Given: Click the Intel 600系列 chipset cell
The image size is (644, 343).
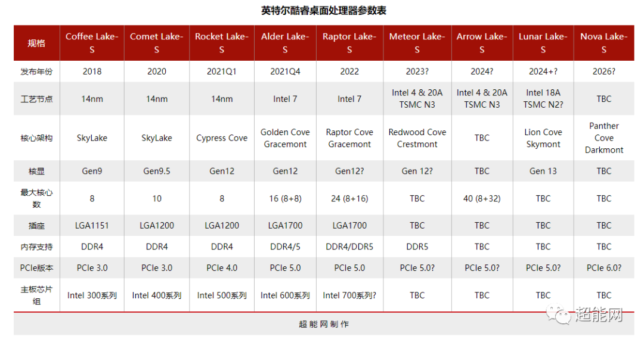Looking at the screenshot, I should point(285,295).
